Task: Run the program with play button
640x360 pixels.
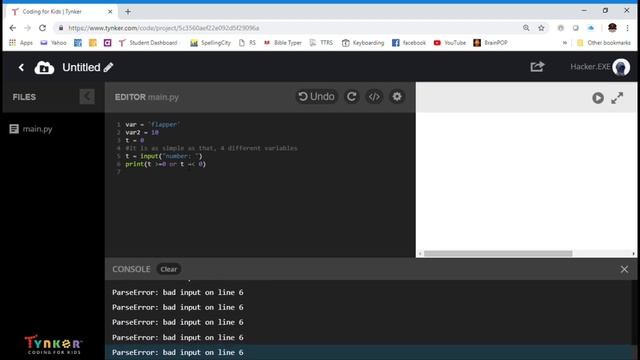Action: coord(598,98)
